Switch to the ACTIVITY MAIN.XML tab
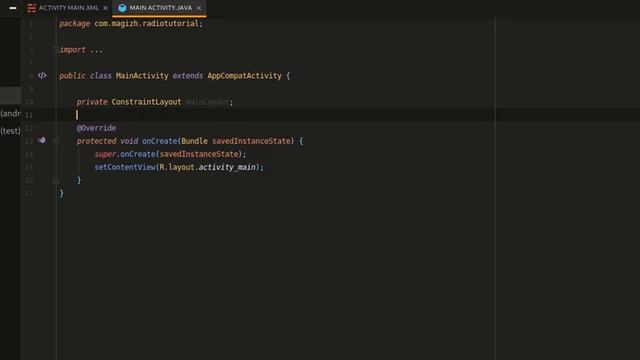 [x=69, y=8]
